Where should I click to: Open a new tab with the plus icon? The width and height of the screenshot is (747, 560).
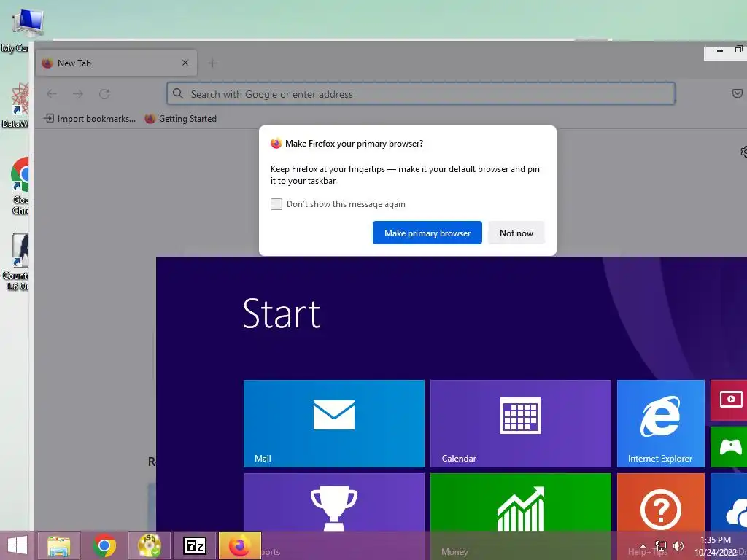[213, 63]
